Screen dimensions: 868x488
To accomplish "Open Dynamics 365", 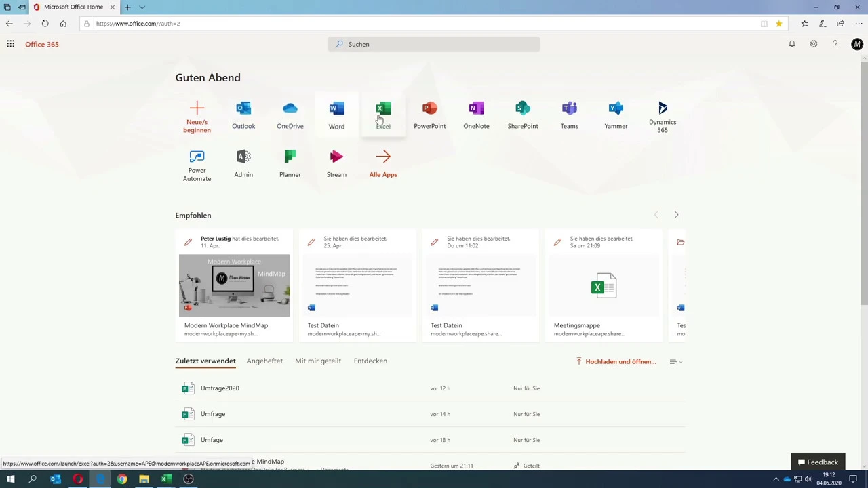I will [x=663, y=117].
